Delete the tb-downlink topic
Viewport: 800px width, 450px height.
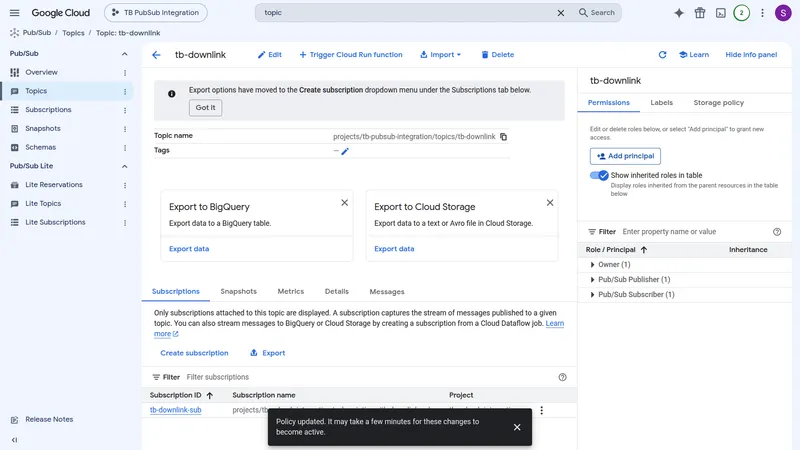pyautogui.click(x=497, y=55)
